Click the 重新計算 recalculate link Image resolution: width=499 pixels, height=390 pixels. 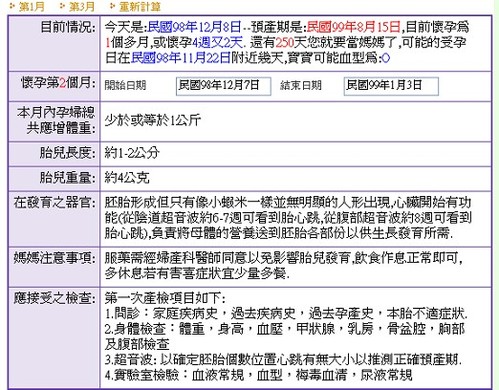tap(140, 7)
